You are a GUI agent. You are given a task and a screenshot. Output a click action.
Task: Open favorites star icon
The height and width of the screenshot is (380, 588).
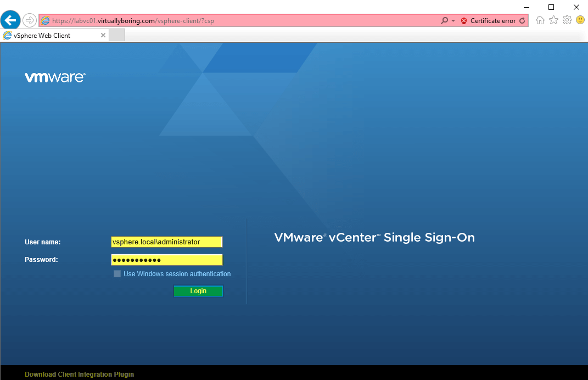(553, 20)
